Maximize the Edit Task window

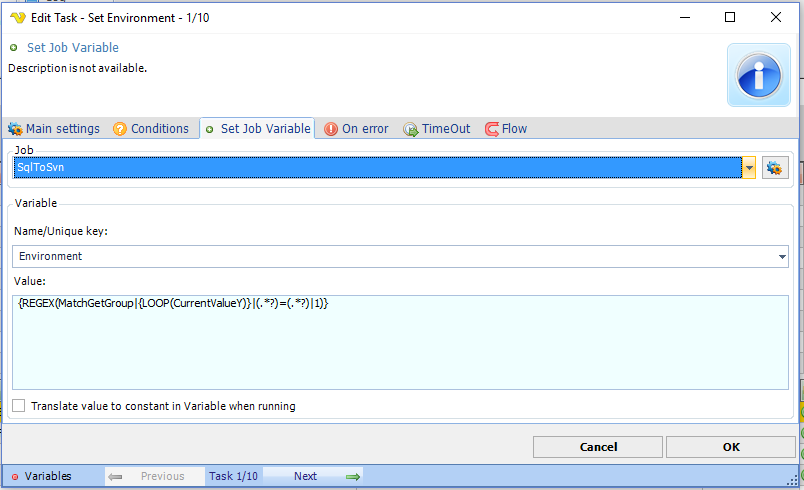pyautogui.click(x=729, y=17)
